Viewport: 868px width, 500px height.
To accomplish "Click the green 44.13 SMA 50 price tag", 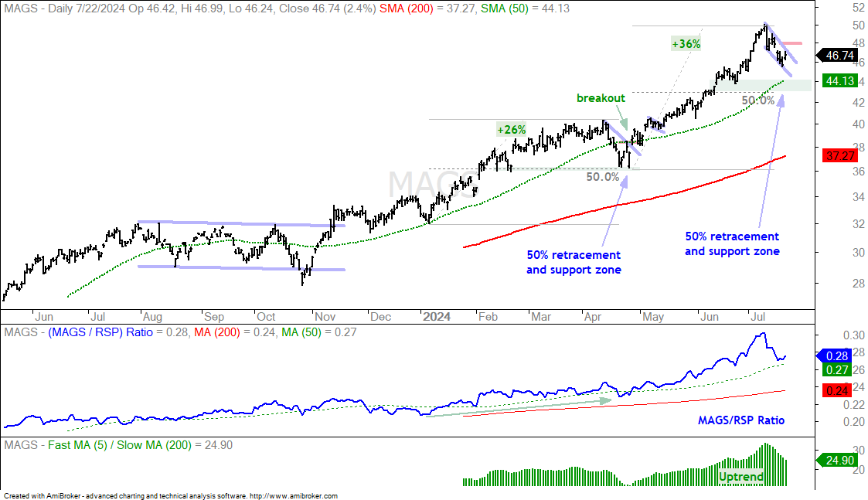I will (839, 81).
